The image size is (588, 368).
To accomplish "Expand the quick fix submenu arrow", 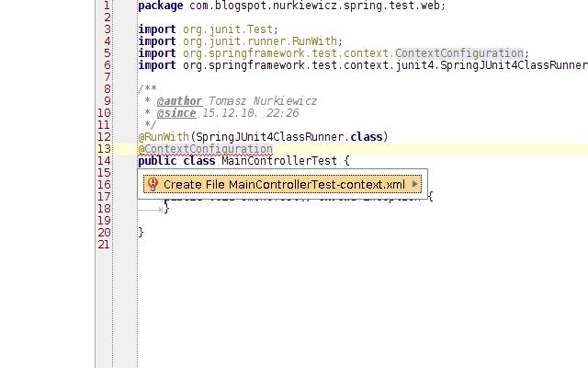I will coord(414,184).
